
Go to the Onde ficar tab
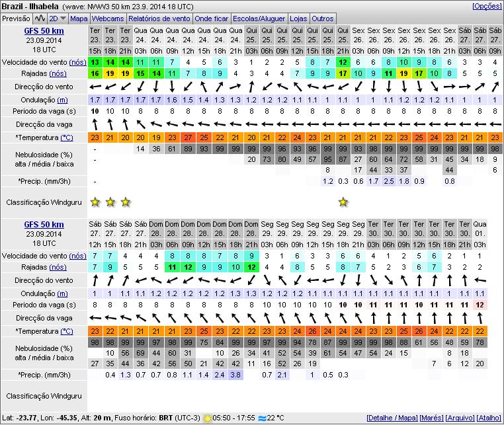211,19
